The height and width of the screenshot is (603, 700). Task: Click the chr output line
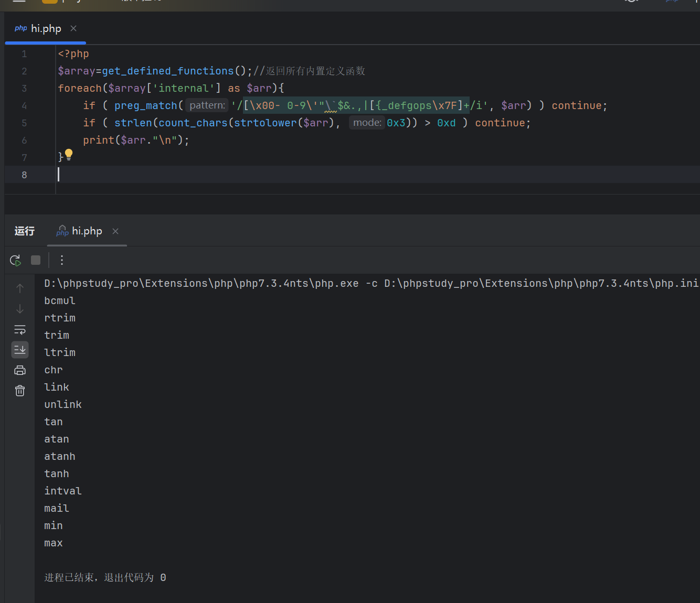pyautogui.click(x=54, y=370)
